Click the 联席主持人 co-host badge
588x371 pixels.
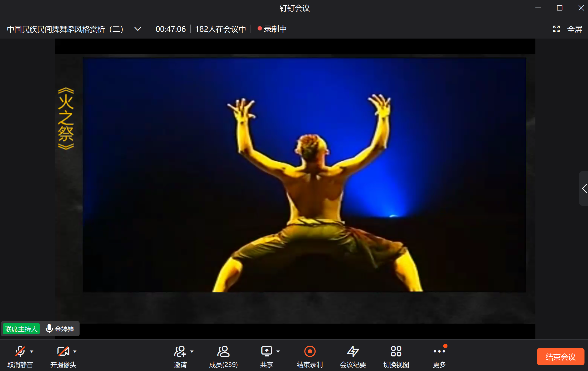pyautogui.click(x=21, y=329)
